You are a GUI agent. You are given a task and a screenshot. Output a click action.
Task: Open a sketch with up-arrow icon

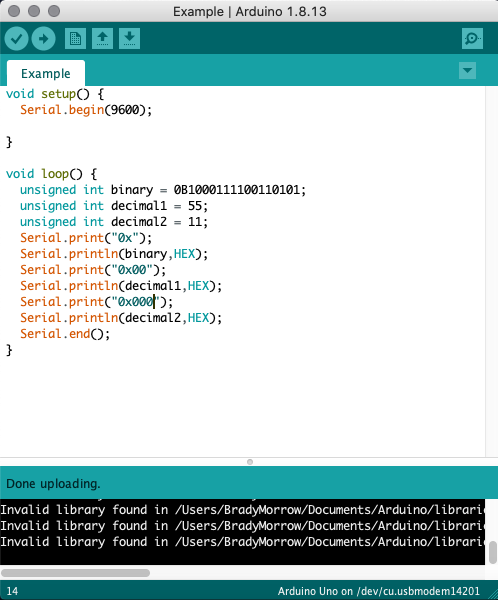[102, 39]
